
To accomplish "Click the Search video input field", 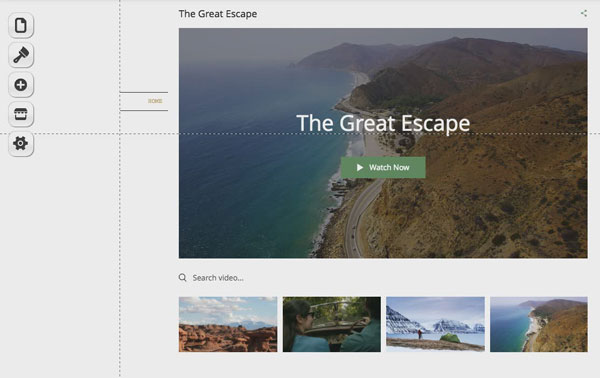I will tap(218, 278).
